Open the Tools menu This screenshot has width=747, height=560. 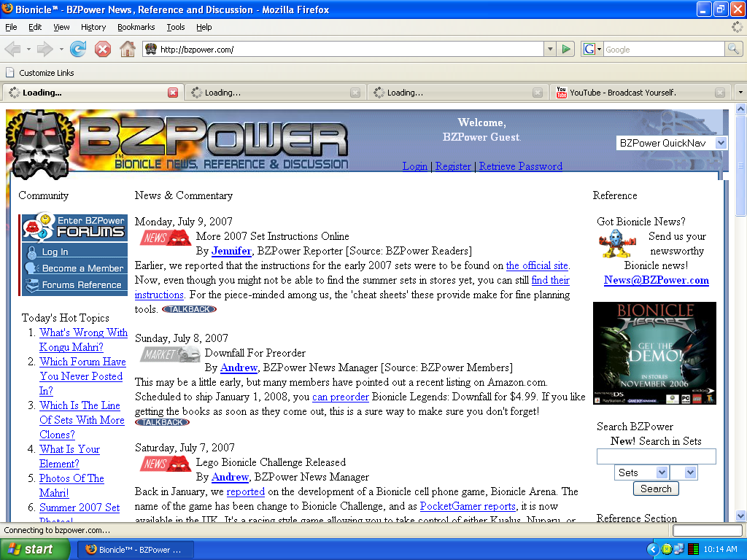point(176,27)
